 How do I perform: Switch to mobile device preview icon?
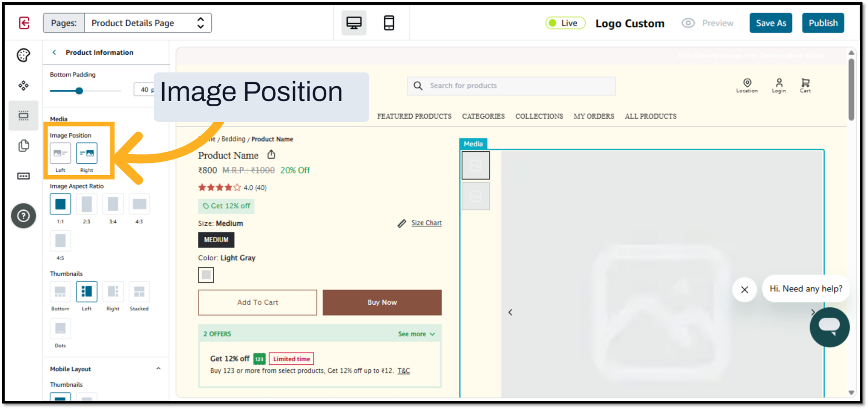click(x=389, y=23)
